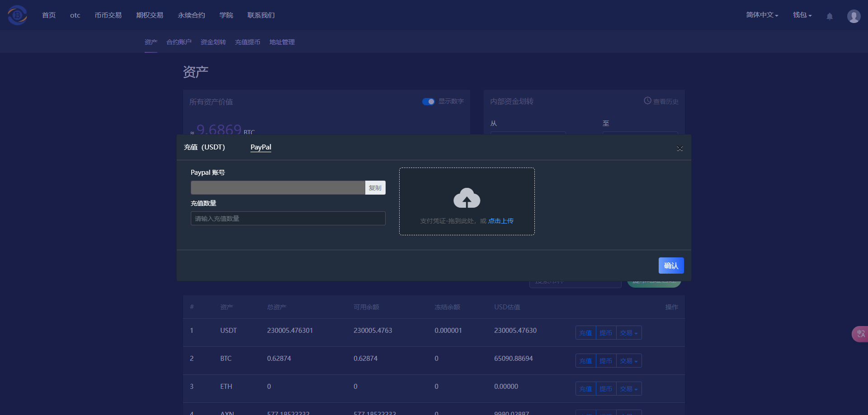Open history via the clock icon
Viewport: 868px width, 415px height.
647,101
